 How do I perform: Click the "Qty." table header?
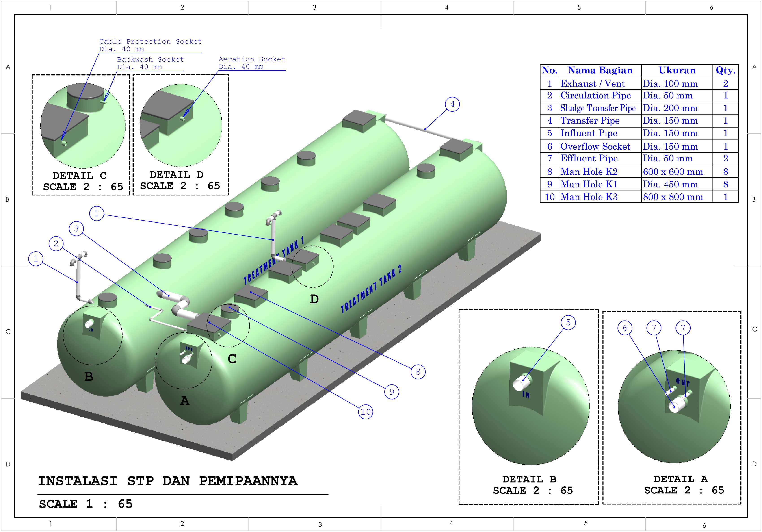pyautogui.click(x=725, y=70)
